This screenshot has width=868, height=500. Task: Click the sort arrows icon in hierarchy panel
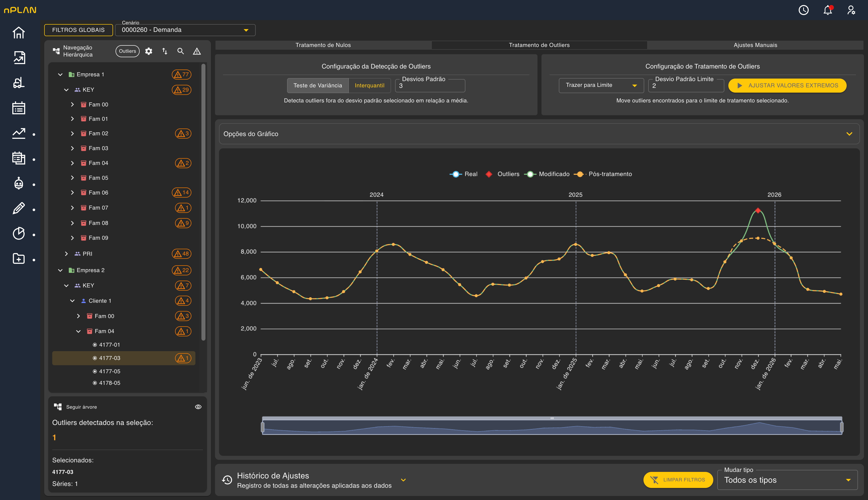[x=165, y=51]
